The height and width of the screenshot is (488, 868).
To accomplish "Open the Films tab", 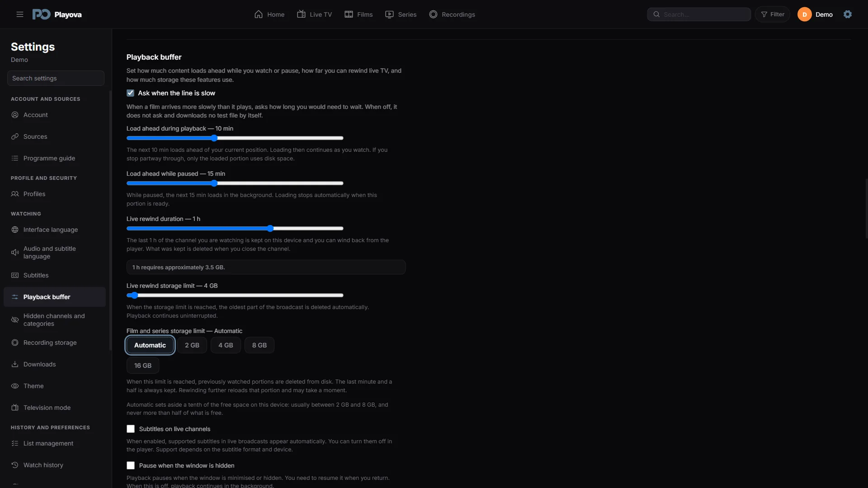I will [359, 14].
